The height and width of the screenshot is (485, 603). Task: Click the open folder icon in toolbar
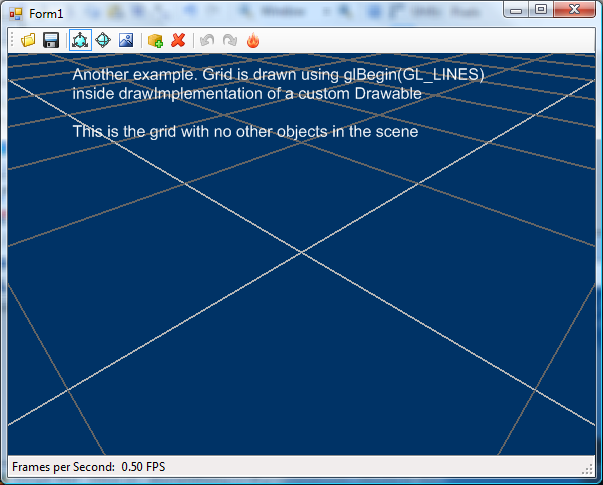pyautogui.click(x=28, y=40)
